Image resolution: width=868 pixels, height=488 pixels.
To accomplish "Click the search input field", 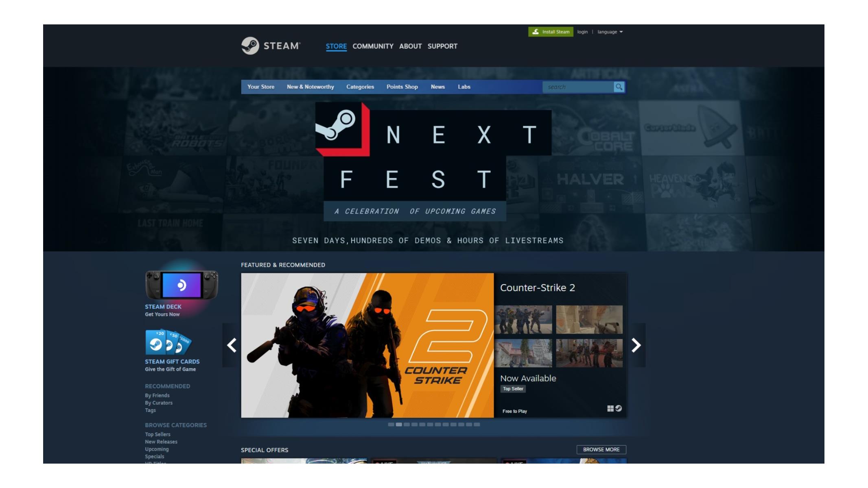I will pyautogui.click(x=578, y=87).
